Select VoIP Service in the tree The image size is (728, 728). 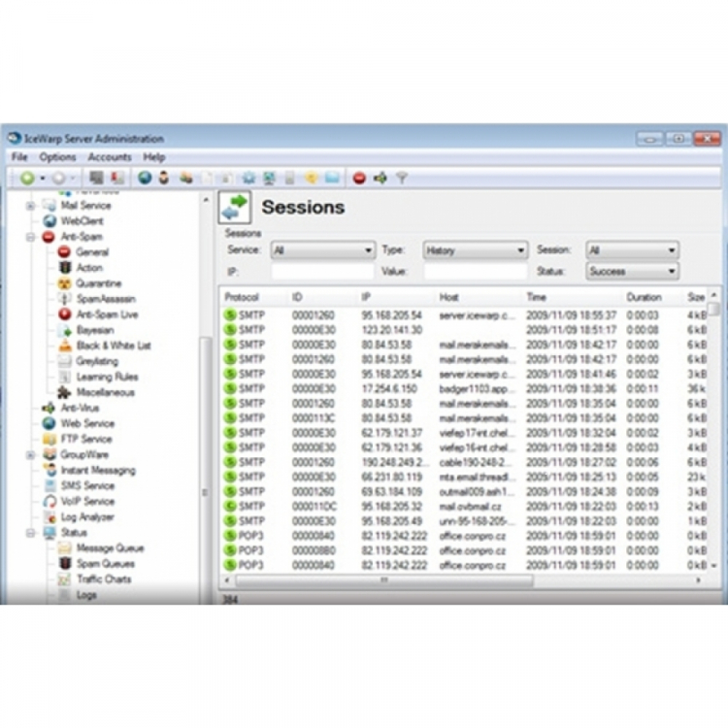point(87,502)
